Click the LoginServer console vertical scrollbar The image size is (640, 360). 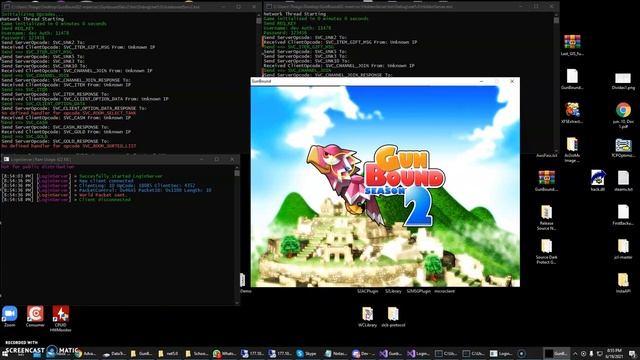[x=237, y=235]
